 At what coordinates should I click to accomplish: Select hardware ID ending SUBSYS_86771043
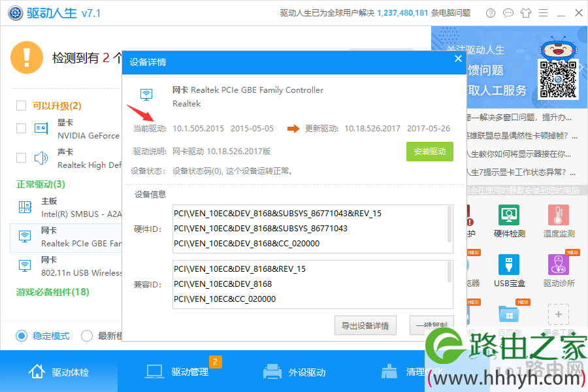[x=261, y=229]
